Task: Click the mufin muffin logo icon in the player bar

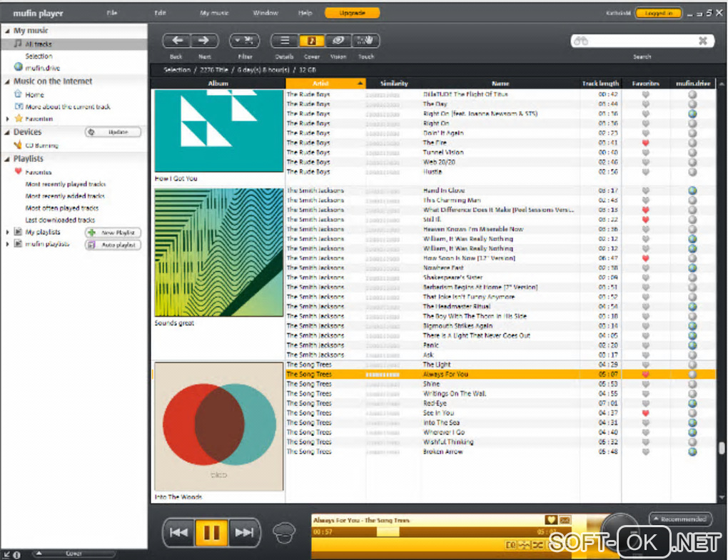Action: coord(283,533)
